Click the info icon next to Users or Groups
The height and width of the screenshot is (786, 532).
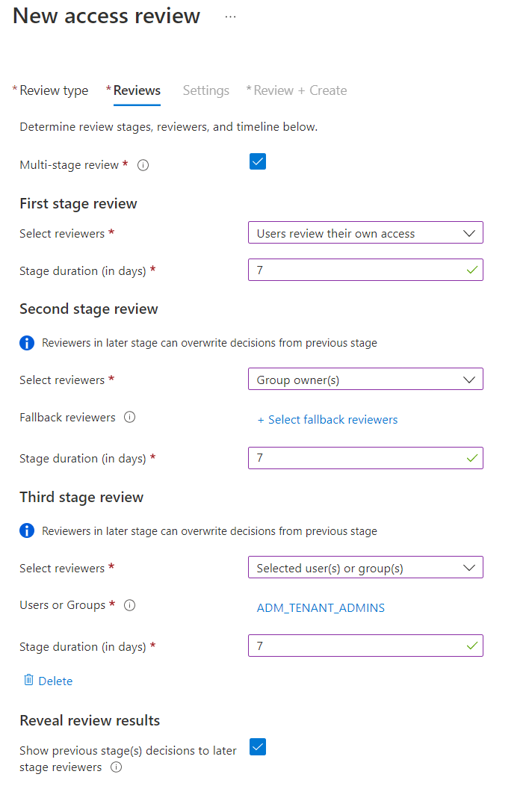[x=129, y=605]
